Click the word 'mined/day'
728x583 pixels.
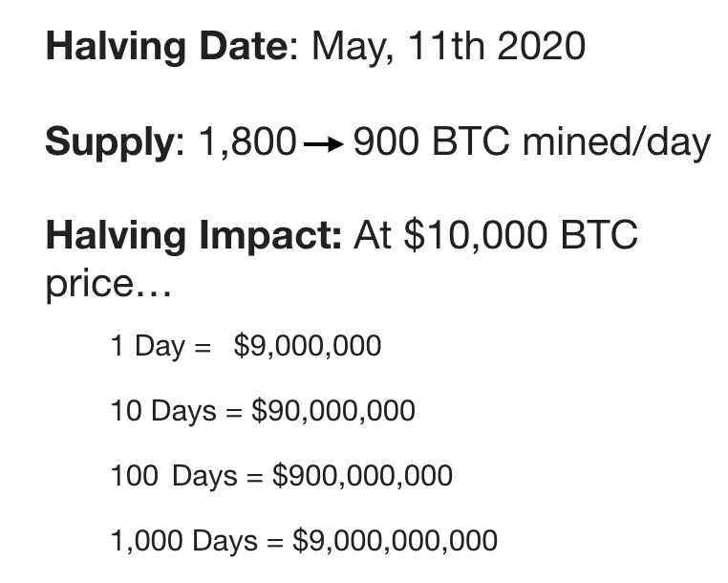[617, 142]
